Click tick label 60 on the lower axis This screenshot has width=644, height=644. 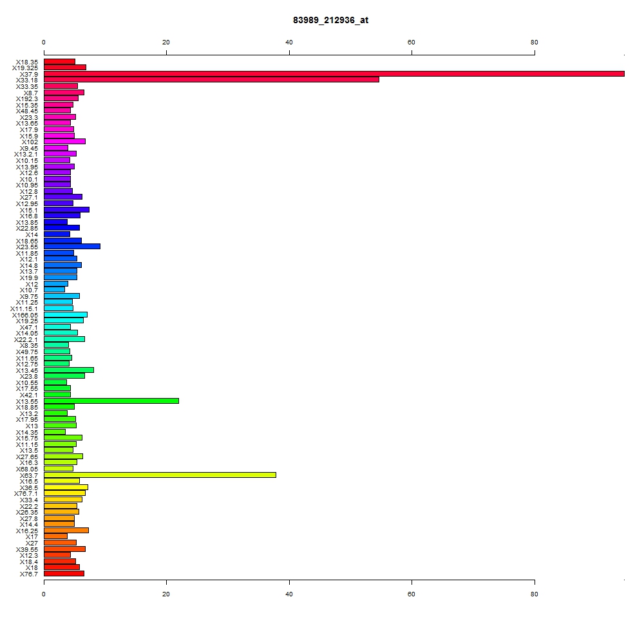tap(411, 594)
